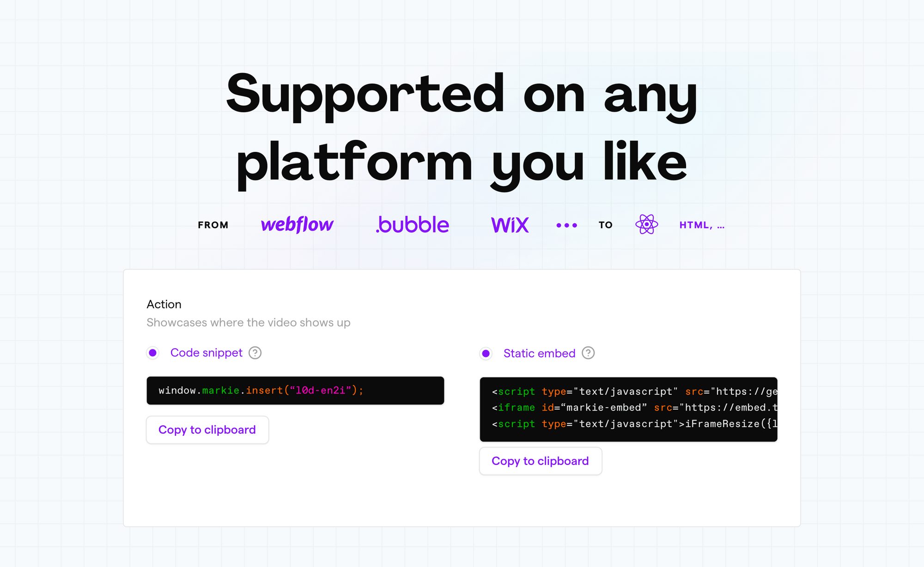
Task: Click the Wix logo
Action: 510,225
